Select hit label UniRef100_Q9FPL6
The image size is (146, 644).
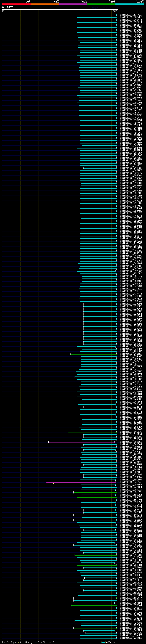click(131, 42)
